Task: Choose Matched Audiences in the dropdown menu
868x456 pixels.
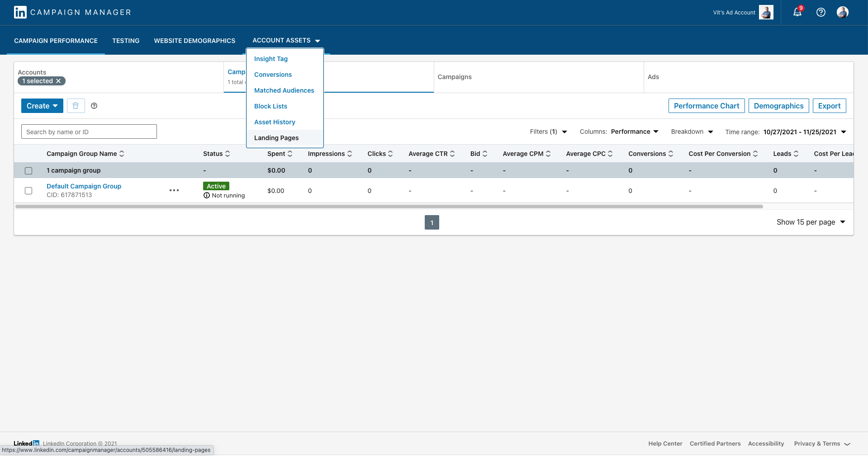Action: coord(284,90)
